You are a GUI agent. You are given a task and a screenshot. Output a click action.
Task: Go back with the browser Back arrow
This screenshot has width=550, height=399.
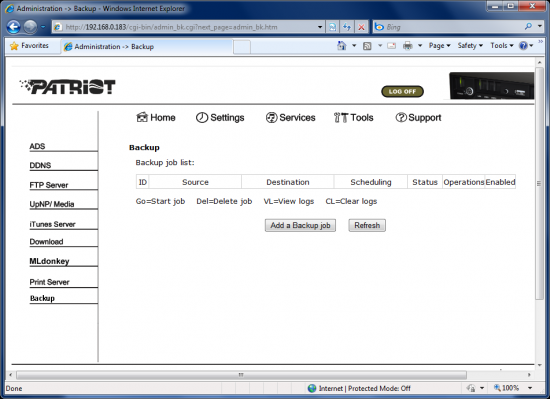coord(13,27)
